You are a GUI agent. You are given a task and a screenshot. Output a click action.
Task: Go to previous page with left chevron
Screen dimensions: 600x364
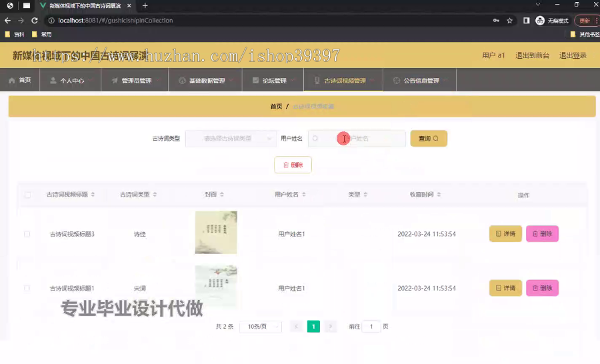click(296, 327)
